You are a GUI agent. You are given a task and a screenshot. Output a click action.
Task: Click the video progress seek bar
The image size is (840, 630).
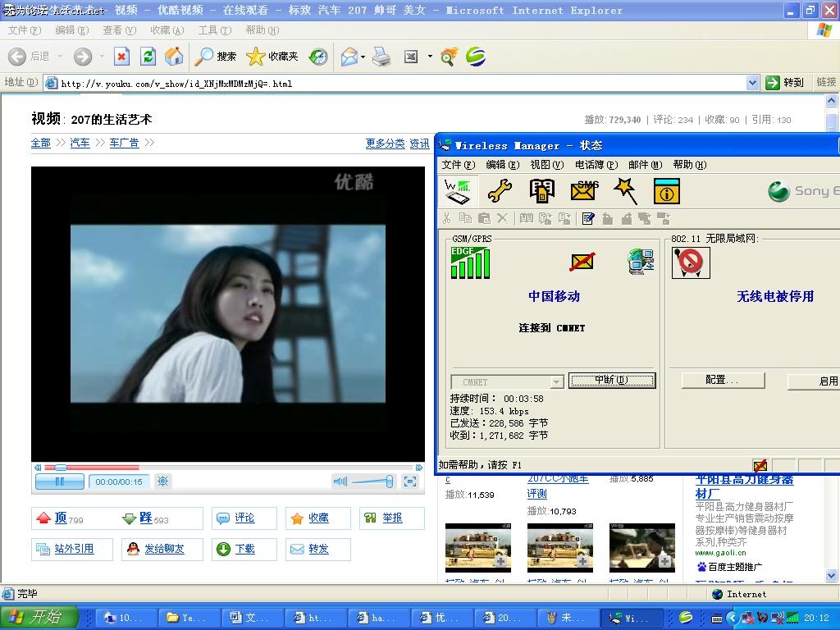tap(230, 468)
